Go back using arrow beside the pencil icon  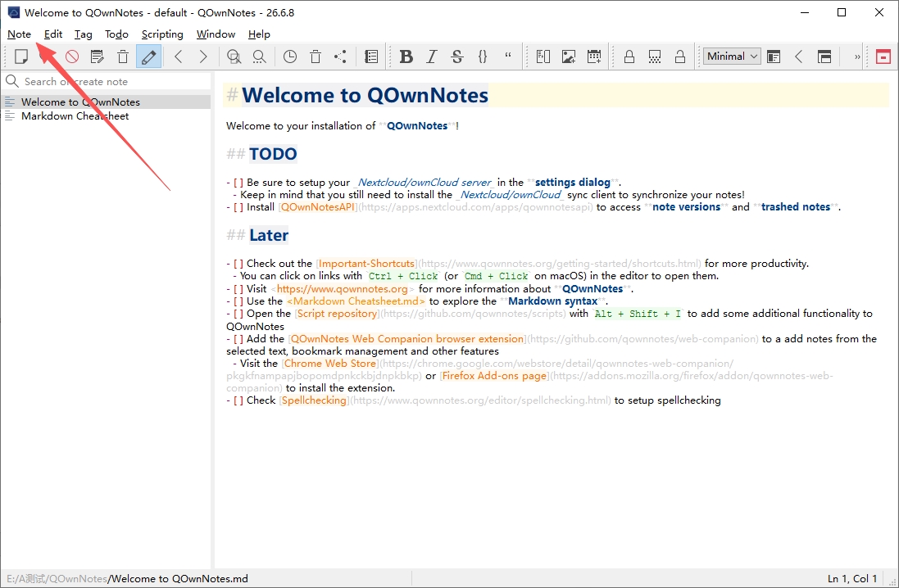click(x=179, y=57)
